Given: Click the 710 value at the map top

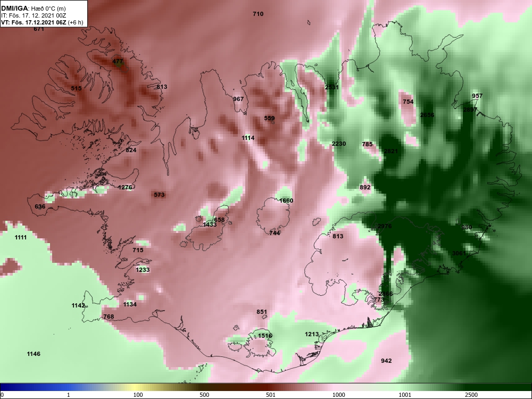Looking at the screenshot, I should pos(258,14).
